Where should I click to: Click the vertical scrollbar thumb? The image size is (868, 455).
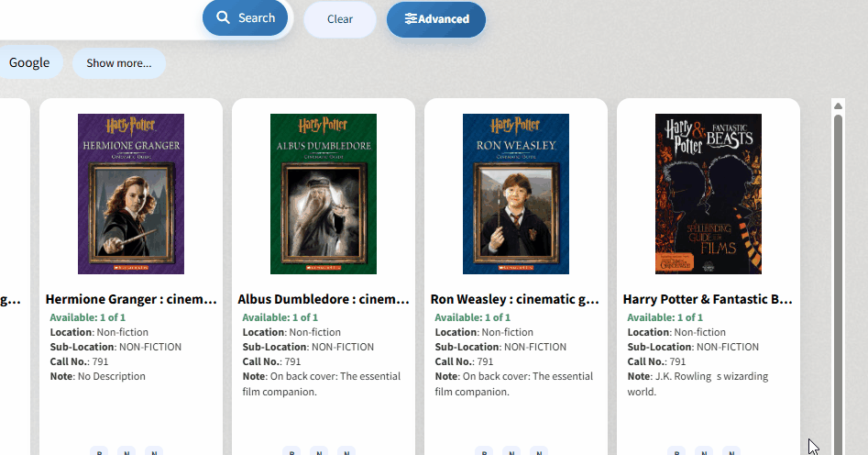tap(838, 275)
